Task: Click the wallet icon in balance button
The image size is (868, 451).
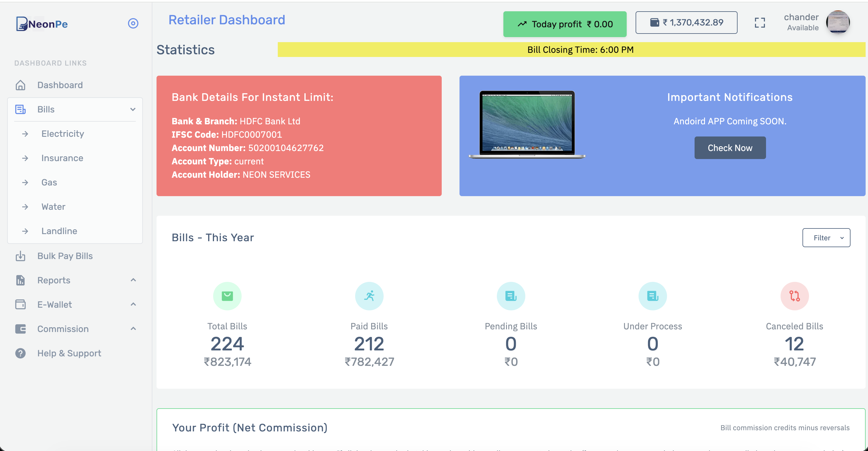Action: pos(654,22)
